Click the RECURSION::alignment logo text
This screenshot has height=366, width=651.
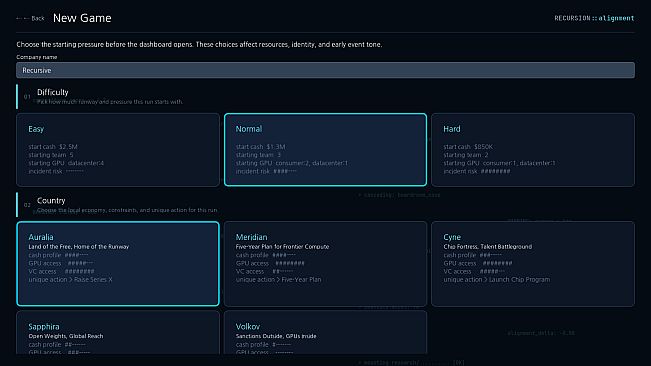click(594, 18)
